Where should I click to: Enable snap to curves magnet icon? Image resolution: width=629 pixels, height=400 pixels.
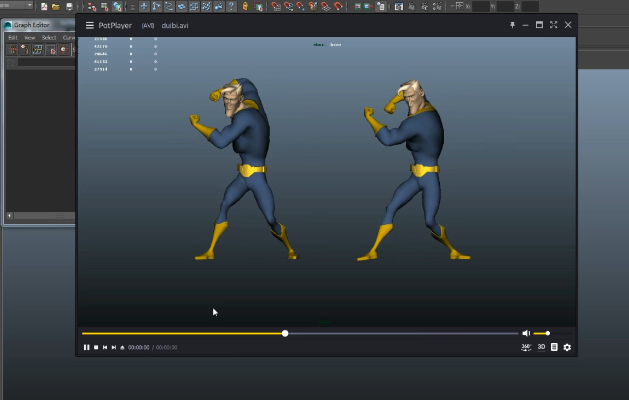pyautogui.click(x=288, y=6)
